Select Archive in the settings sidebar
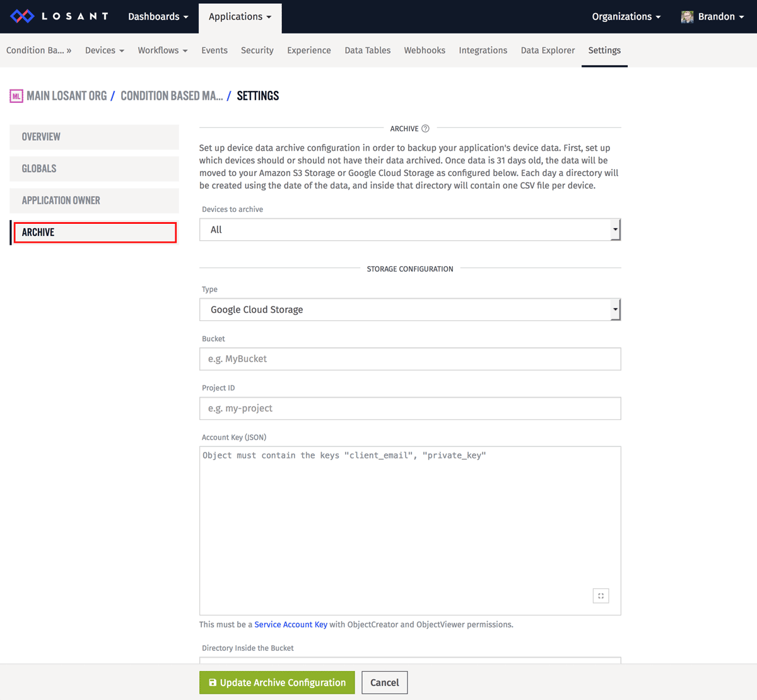 (x=95, y=232)
